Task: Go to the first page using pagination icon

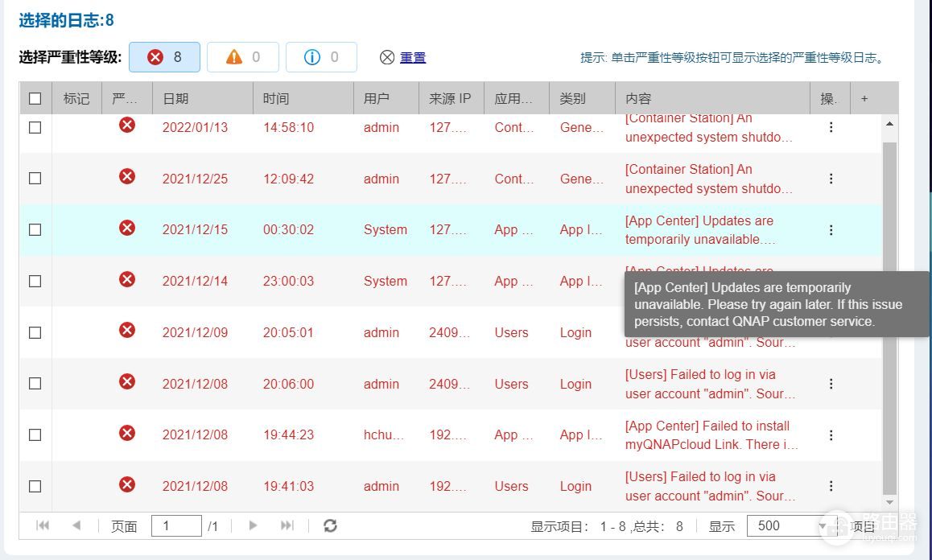Action: pyautogui.click(x=43, y=525)
